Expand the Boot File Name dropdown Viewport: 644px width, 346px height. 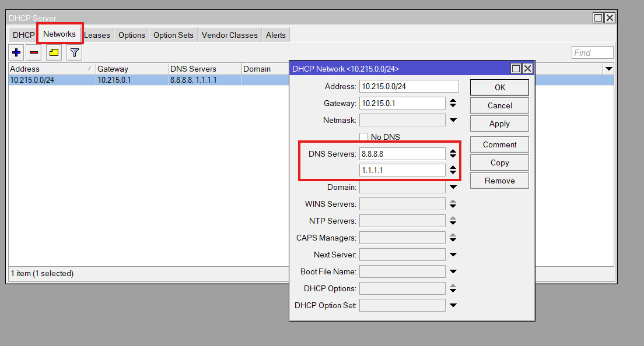coord(453,271)
